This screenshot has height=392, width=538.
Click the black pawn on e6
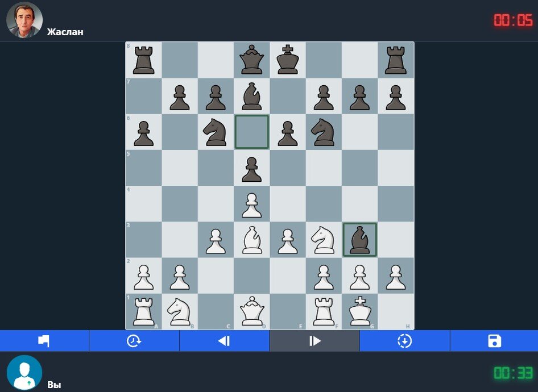coord(288,134)
